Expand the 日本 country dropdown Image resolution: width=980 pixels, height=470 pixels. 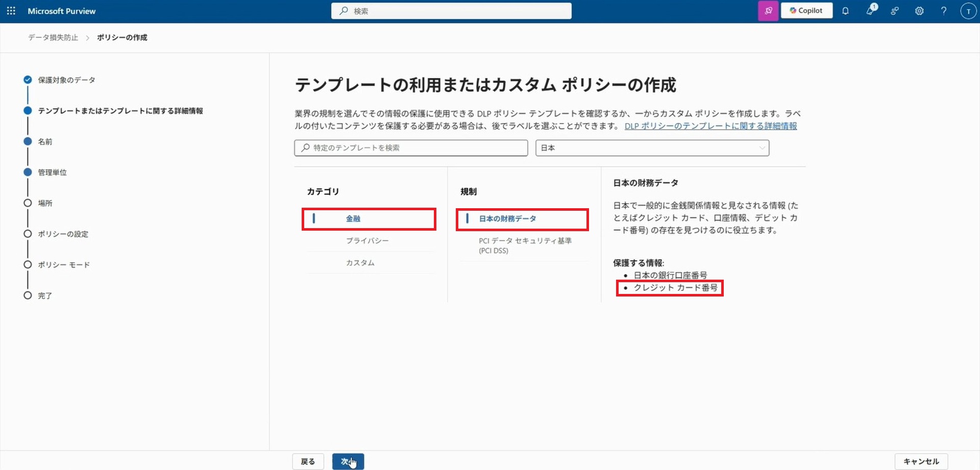point(652,148)
